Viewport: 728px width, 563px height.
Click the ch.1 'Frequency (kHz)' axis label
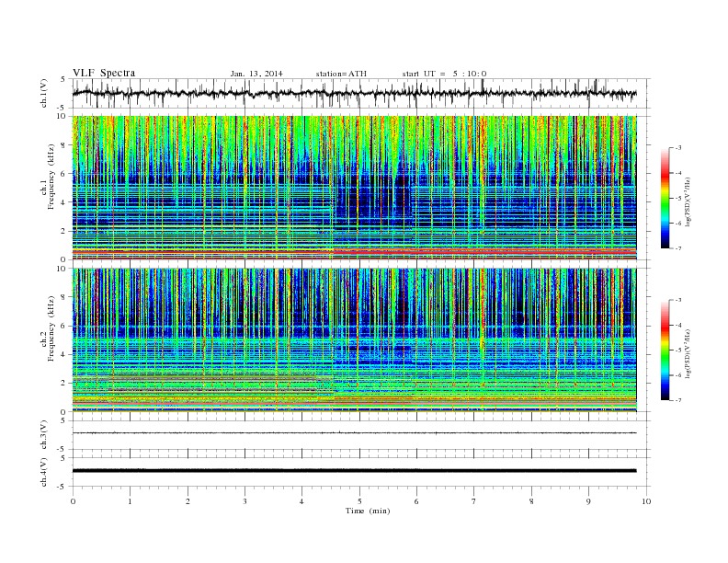click(x=51, y=177)
